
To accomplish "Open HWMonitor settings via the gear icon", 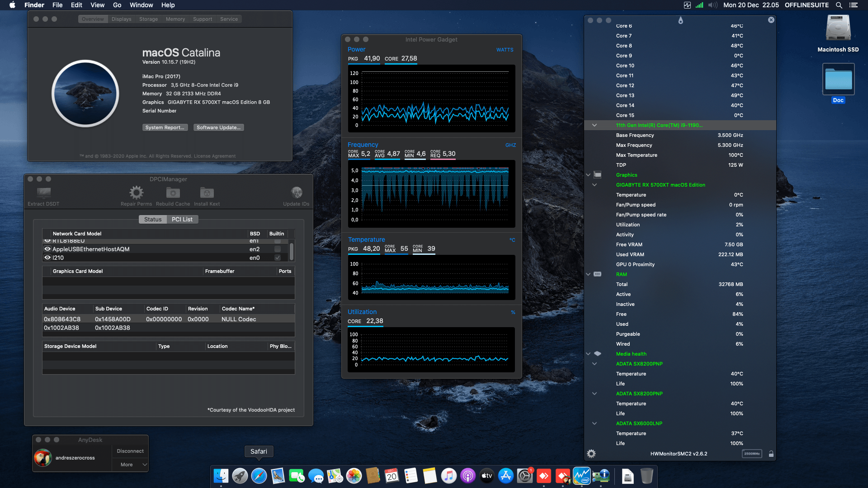I will tap(591, 454).
